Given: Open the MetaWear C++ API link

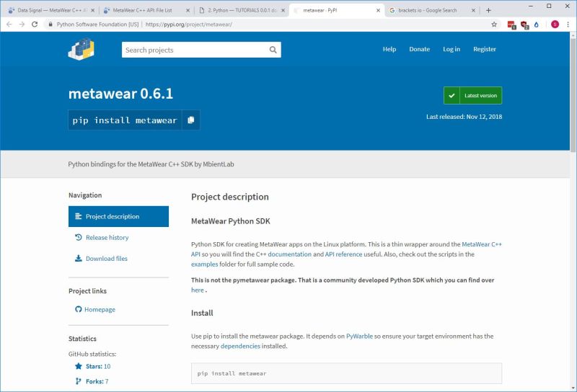Looking at the screenshot, I should pyautogui.click(x=482, y=244).
